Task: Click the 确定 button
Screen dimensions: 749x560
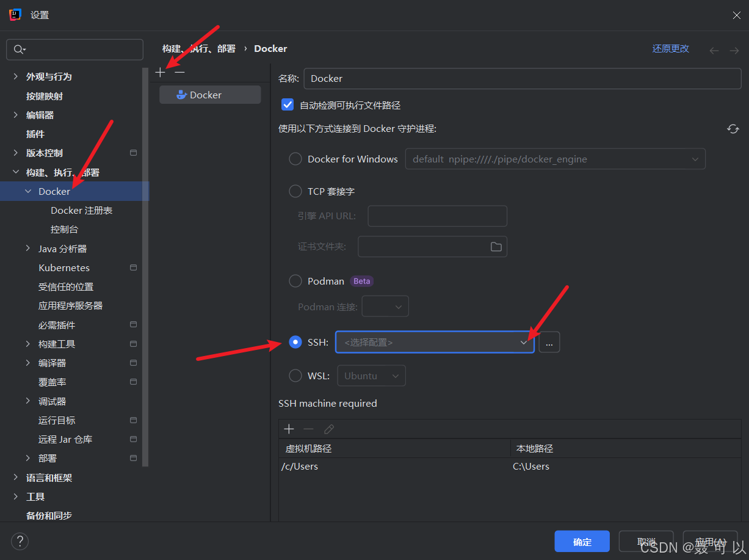Action: coord(582,542)
